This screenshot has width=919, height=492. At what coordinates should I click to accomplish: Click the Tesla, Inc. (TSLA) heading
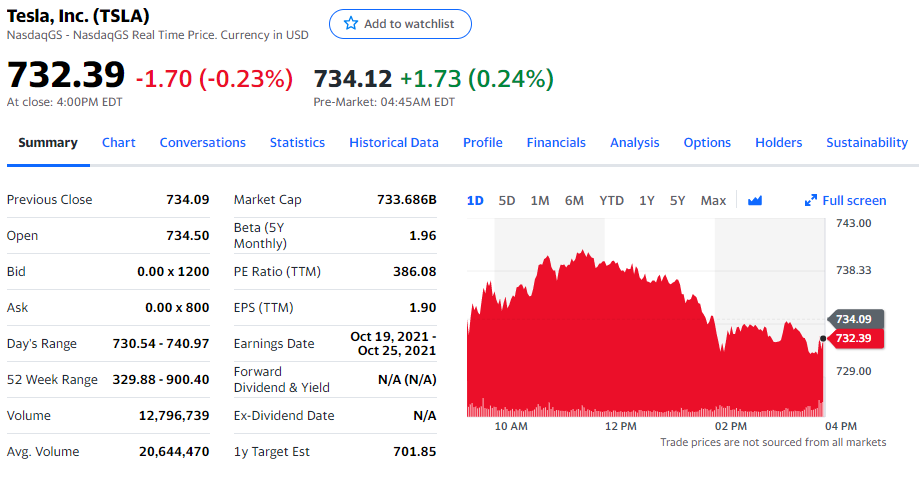click(x=78, y=16)
